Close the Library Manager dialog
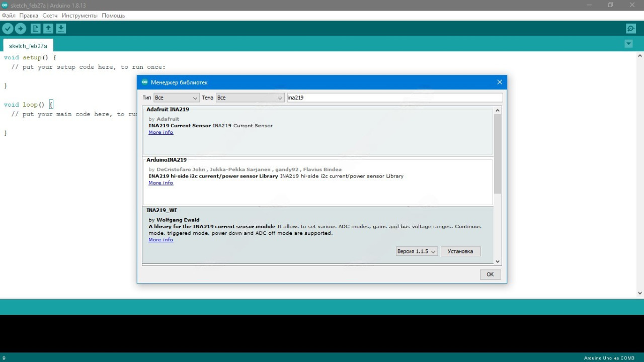The image size is (644, 362). click(x=499, y=82)
